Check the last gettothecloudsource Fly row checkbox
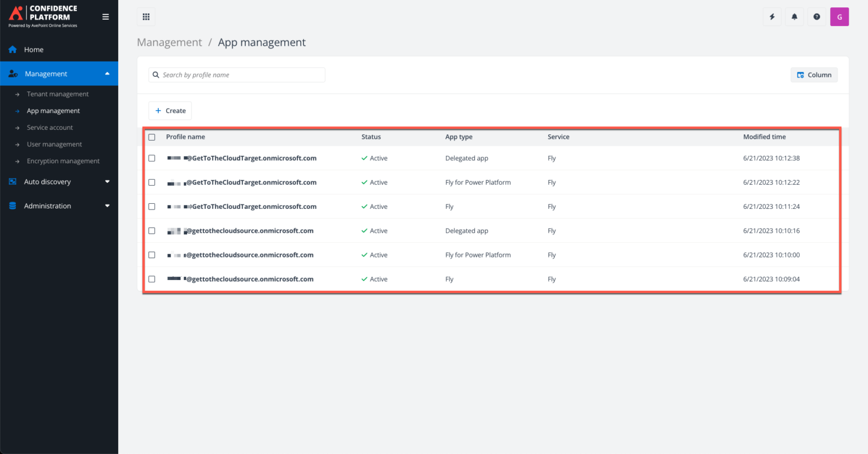The width and height of the screenshot is (868, 454). tap(151, 278)
